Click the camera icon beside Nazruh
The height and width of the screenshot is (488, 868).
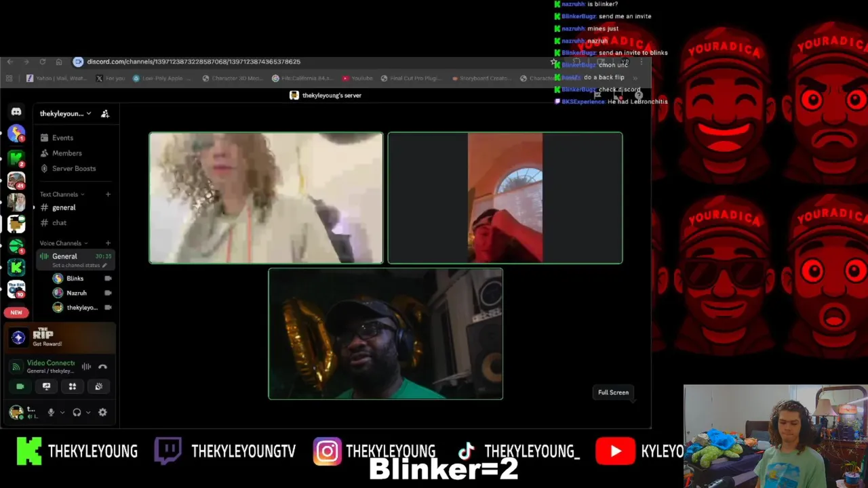click(x=108, y=293)
